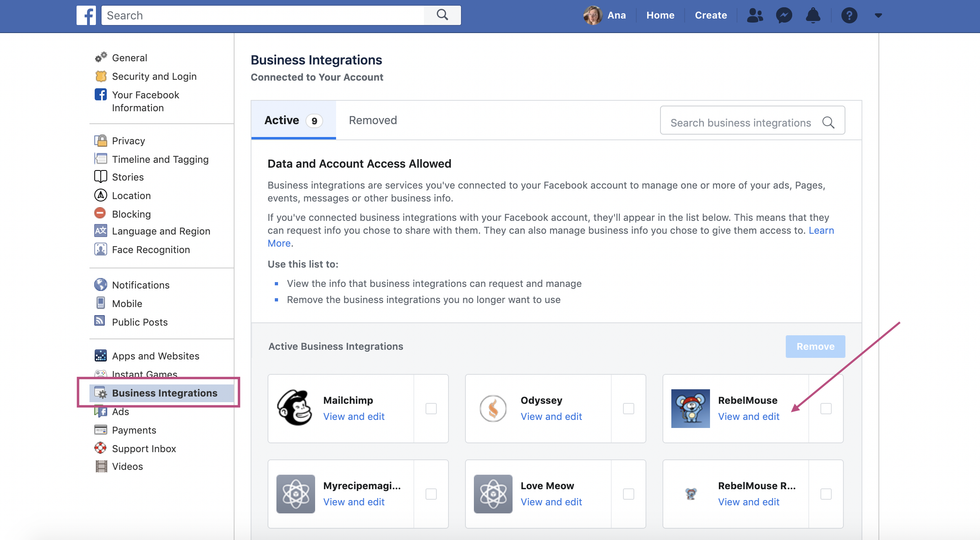Open the Notifications bell icon
This screenshot has height=540, width=980.
point(813,15)
